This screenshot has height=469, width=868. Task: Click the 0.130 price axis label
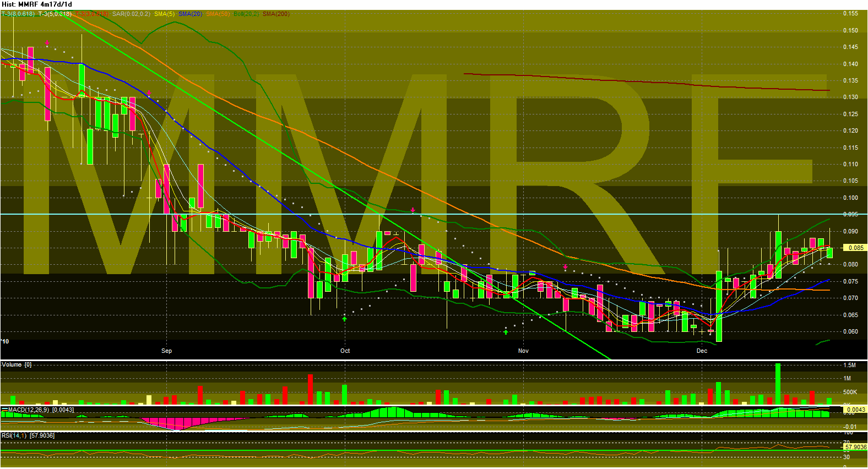click(x=850, y=97)
